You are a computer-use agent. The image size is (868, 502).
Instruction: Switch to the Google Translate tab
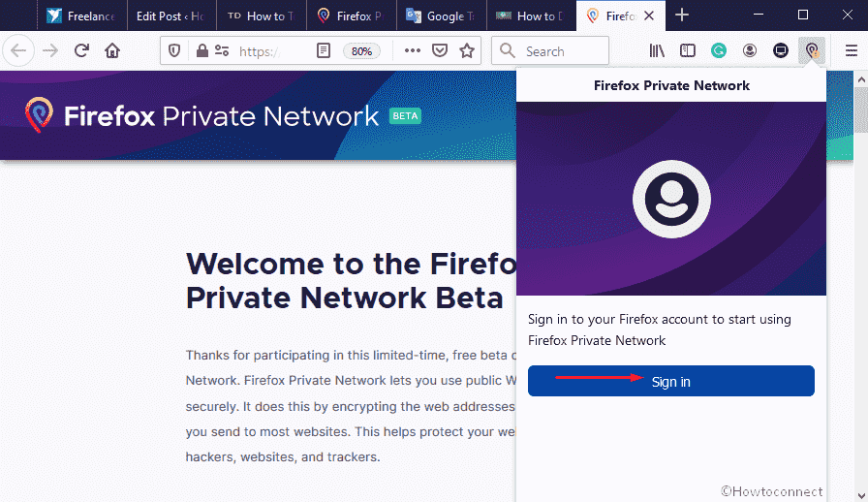point(441,16)
